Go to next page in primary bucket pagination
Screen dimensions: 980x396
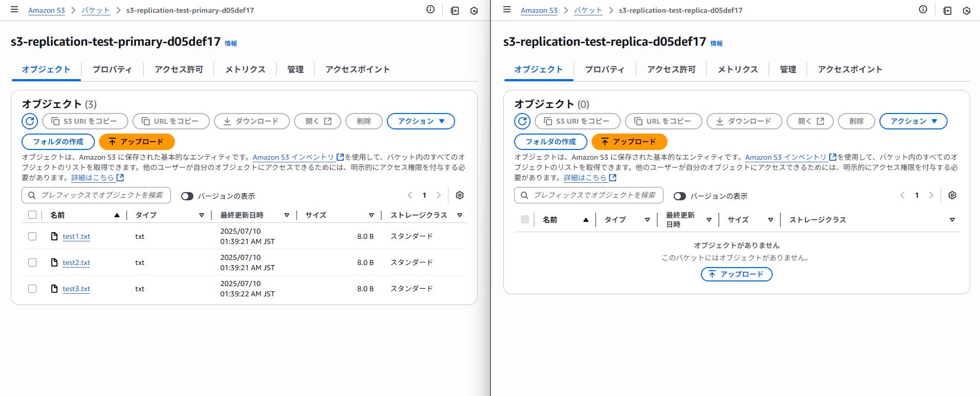pyautogui.click(x=439, y=195)
